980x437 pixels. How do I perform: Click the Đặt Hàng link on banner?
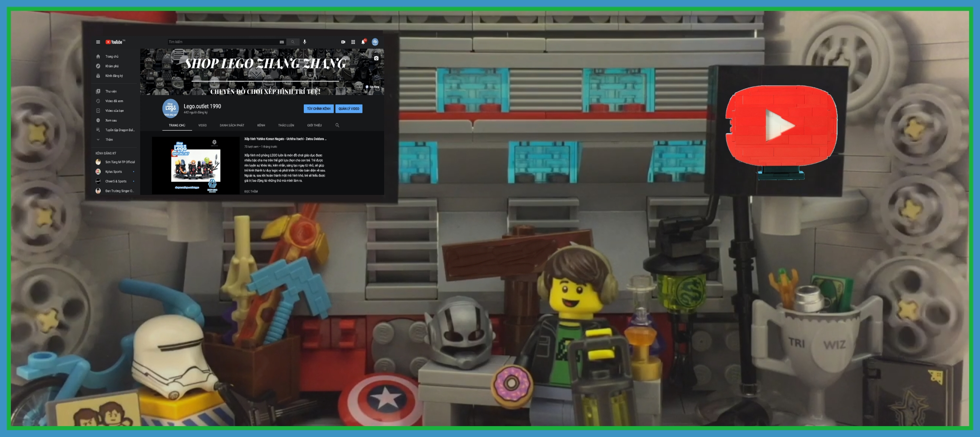(372, 87)
